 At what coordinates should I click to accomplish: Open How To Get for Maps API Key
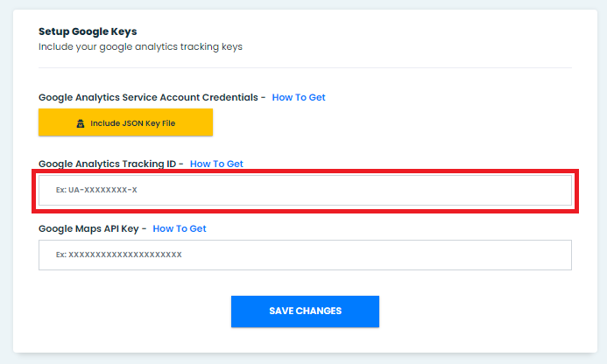[x=180, y=228]
